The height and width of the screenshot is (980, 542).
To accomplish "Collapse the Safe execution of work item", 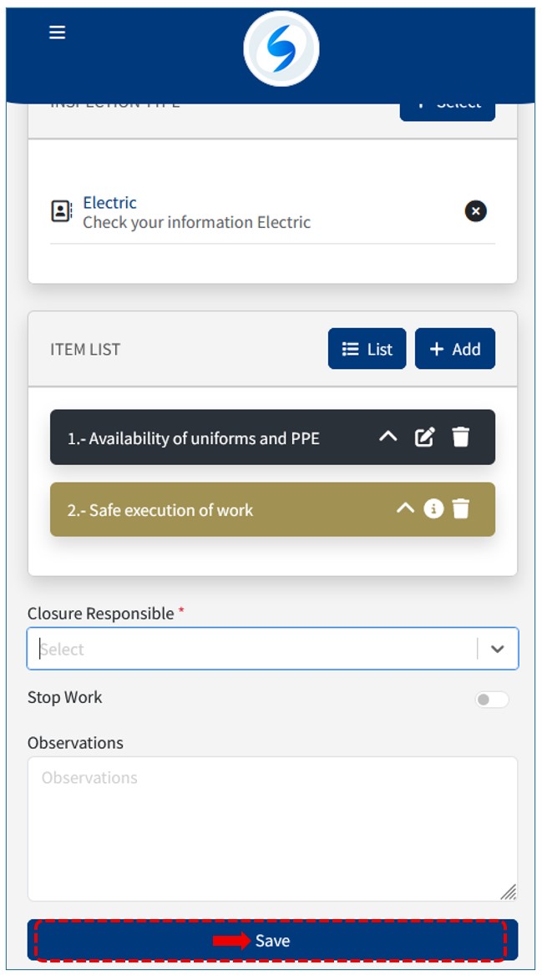I will point(405,508).
